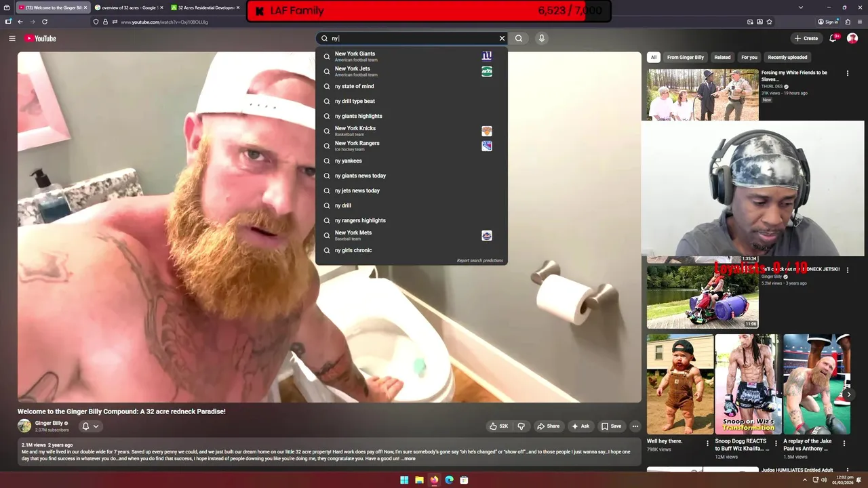
Task: Choose 'ny drill' suggestion
Action: point(411,205)
